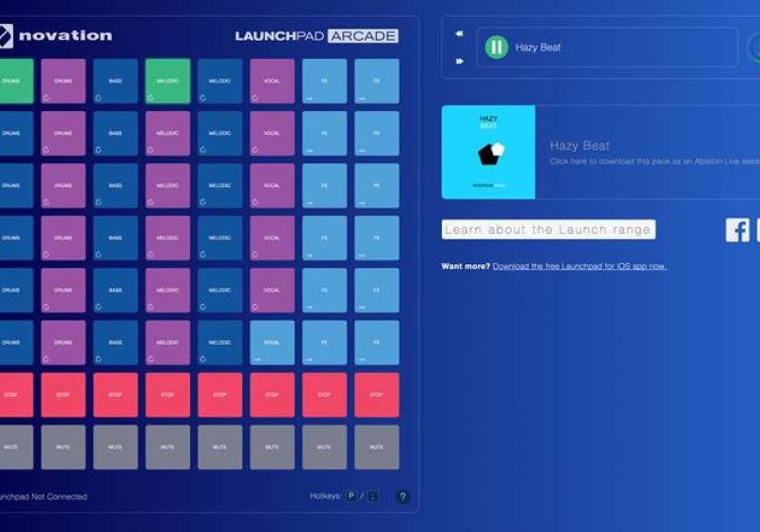The width and height of the screenshot is (760, 532).
Task: Open the Hazy Beat cover thumbnail
Action: (x=488, y=152)
